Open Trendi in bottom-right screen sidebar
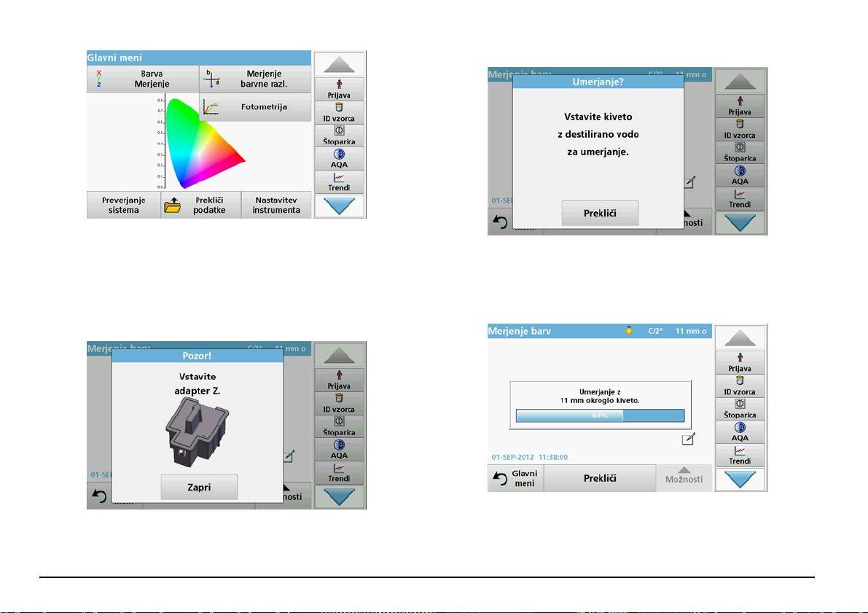The height and width of the screenshot is (613, 868). 740,456
